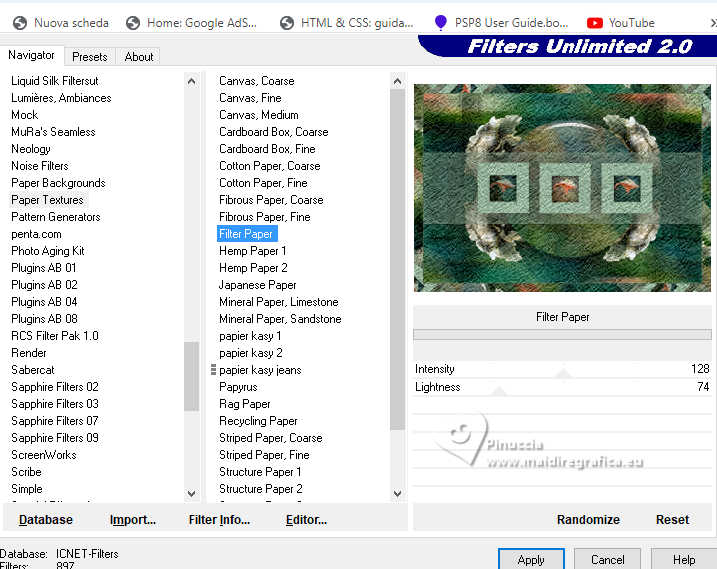Select Plugins AB 01 category
717x569 pixels.
pyautogui.click(x=43, y=268)
